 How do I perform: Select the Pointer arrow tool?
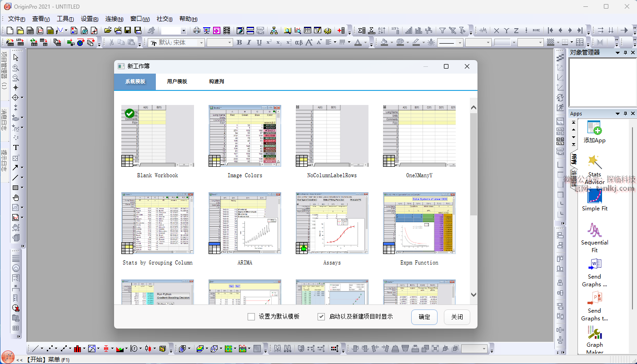pos(16,58)
